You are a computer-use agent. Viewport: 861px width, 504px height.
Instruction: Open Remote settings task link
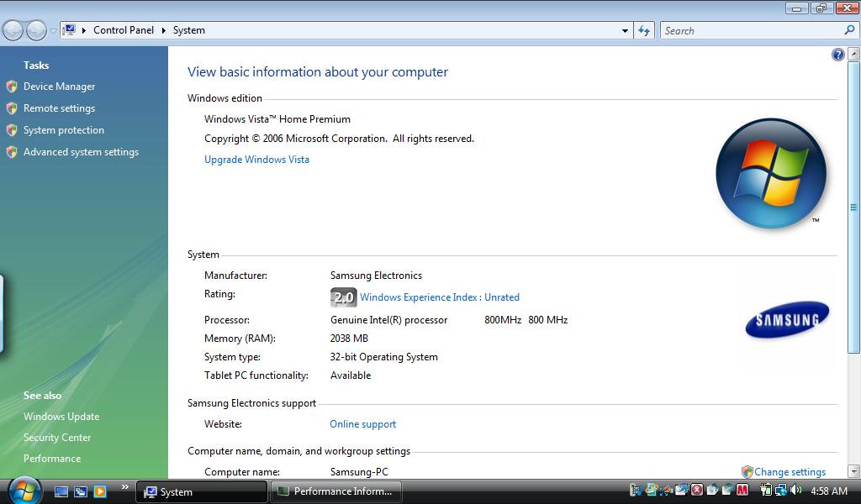(60, 108)
